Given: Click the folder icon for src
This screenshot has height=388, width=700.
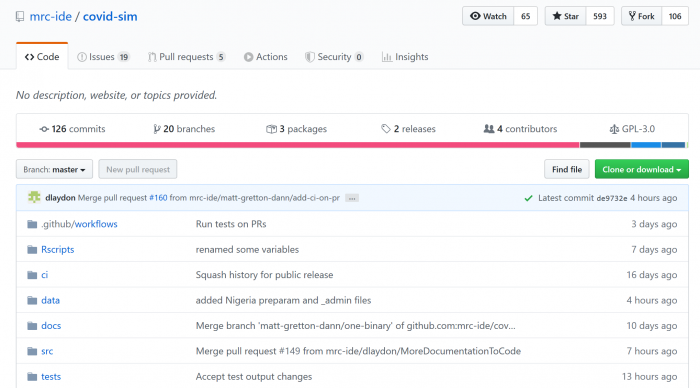Looking at the screenshot, I should tap(32, 351).
